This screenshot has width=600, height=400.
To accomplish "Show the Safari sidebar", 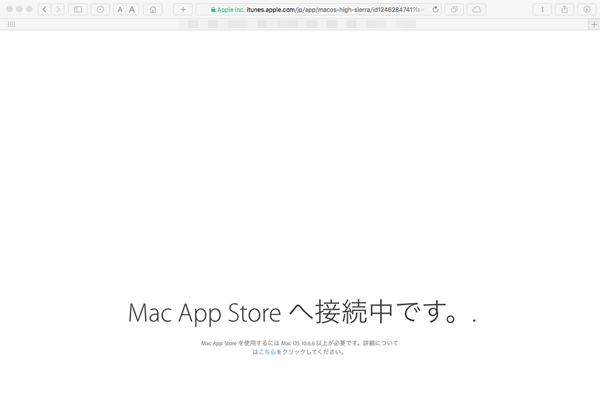I will click(x=78, y=10).
